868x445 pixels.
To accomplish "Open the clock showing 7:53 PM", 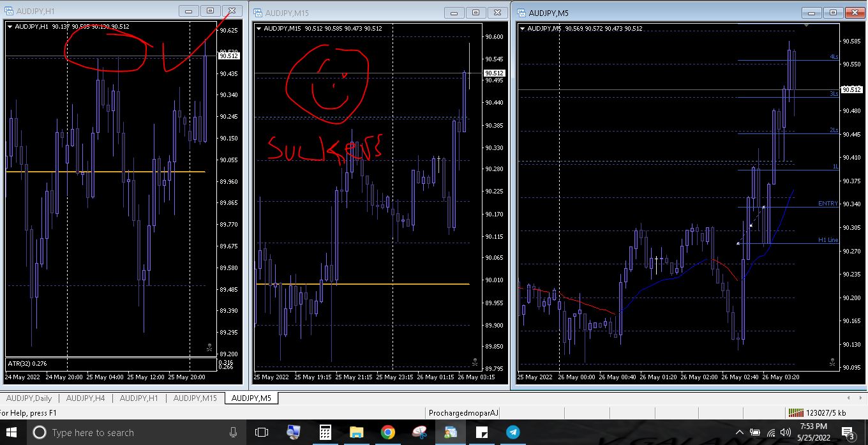I will point(812,432).
